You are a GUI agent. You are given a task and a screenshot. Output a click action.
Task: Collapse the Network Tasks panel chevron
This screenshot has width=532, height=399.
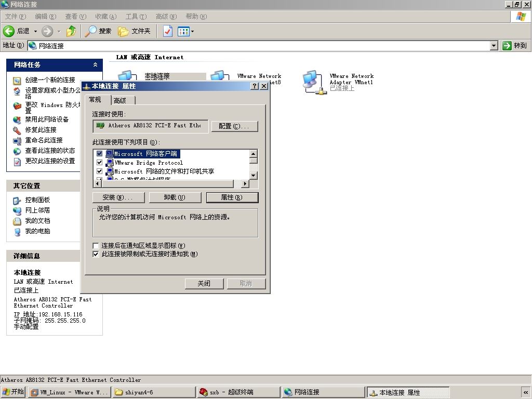pos(96,65)
